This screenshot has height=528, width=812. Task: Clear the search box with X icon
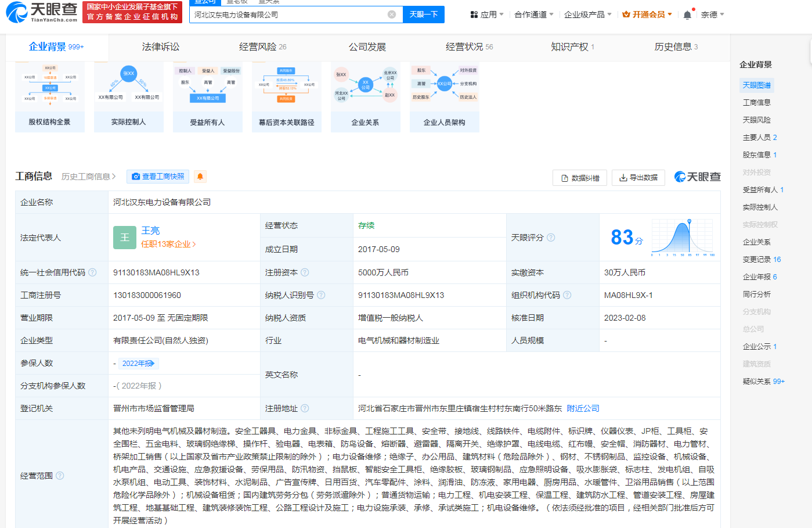click(392, 15)
